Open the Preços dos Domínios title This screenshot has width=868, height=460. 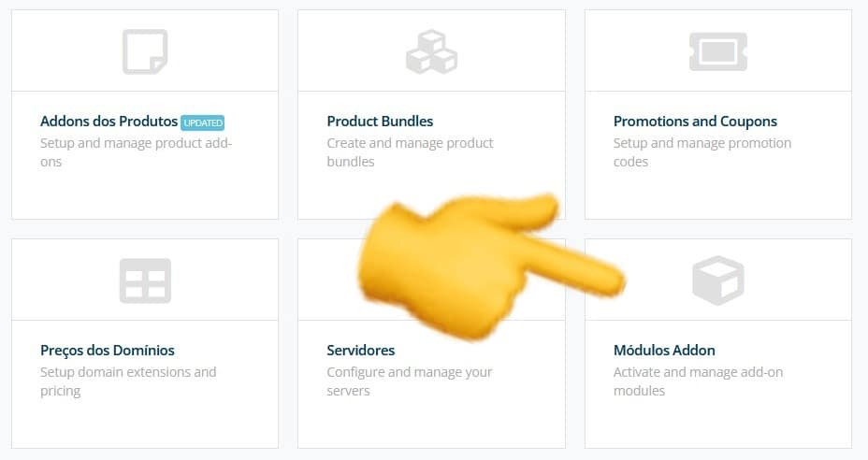click(108, 351)
